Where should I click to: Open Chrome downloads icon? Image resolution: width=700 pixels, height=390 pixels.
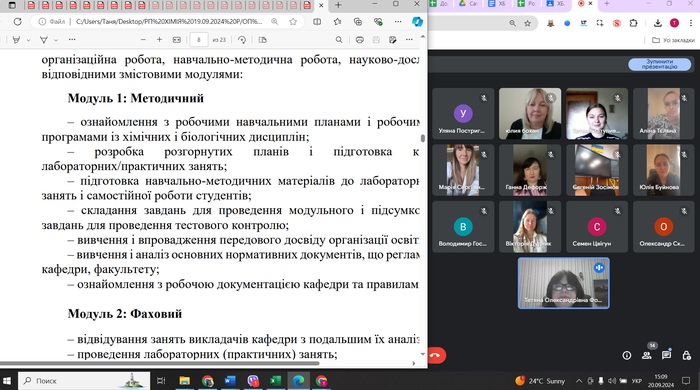click(658, 23)
